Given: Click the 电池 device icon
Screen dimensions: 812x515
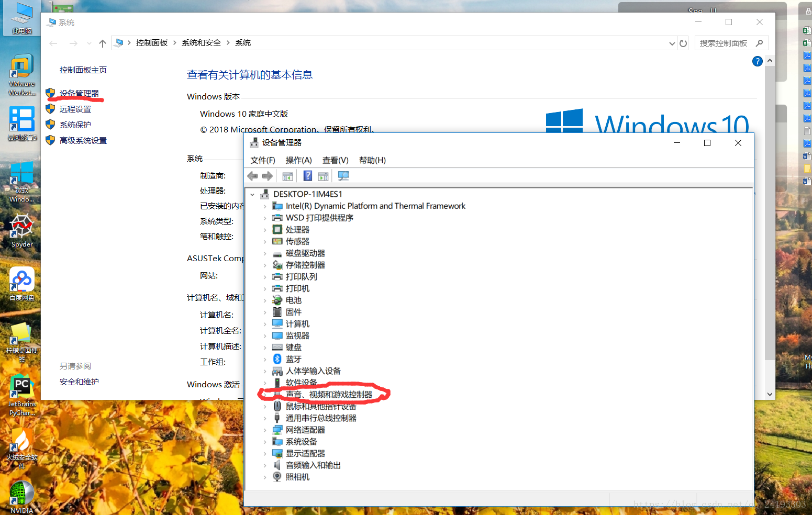Looking at the screenshot, I should (x=277, y=300).
